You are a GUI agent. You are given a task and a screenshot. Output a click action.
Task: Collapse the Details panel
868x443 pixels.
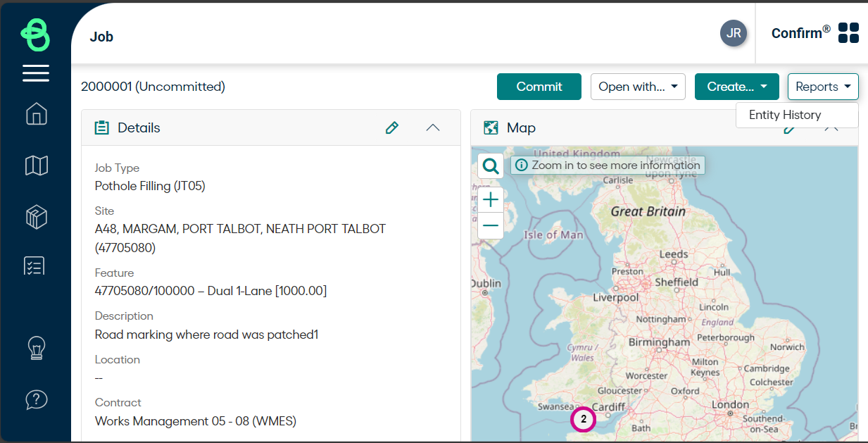tap(433, 128)
